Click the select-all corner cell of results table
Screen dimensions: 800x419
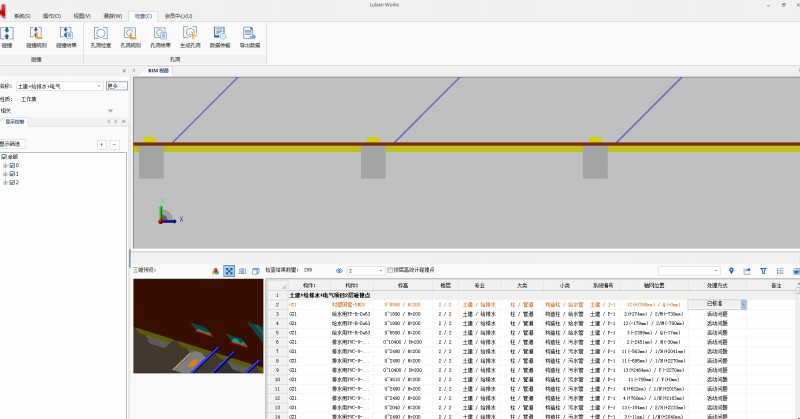coord(277,286)
